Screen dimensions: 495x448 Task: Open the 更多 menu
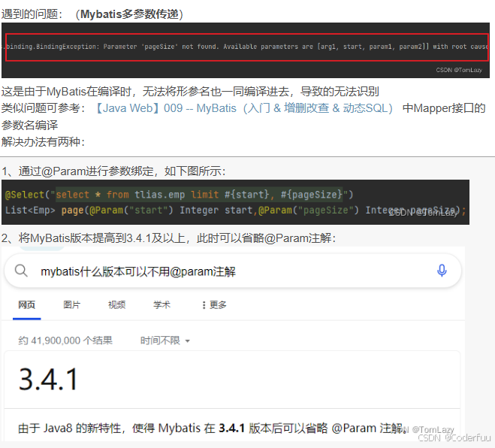215,305
